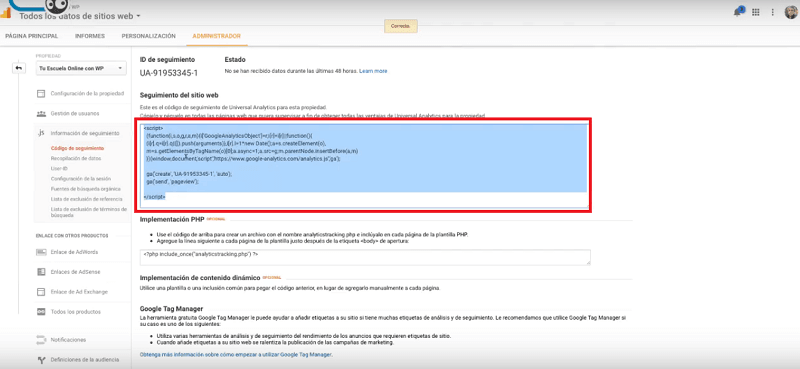The image size is (800, 369).
Task: Switch to the INFORMES tab
Action: point(90,36)
